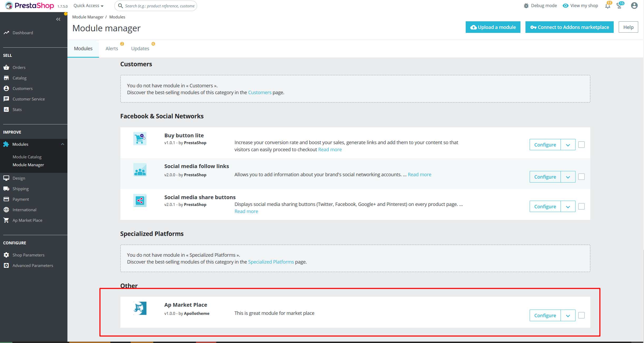Open the Customers category page link

259,92
